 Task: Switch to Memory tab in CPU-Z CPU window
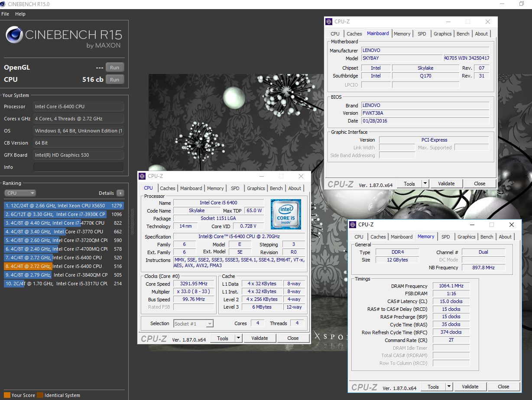click(x=215, y=188)
